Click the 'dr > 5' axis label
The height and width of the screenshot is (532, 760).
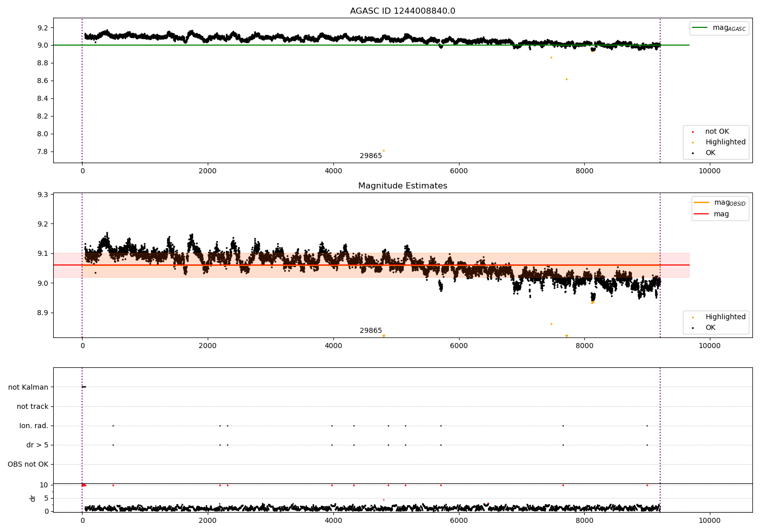click(x=37, y=445)
